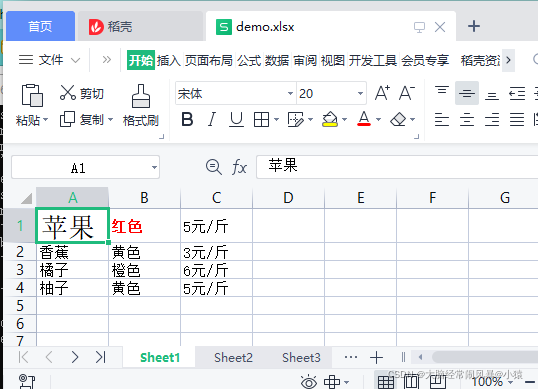Viewport: 538px width, 389px height.
Task: Open the 稻壳 tab
Action: click(141, 26)
